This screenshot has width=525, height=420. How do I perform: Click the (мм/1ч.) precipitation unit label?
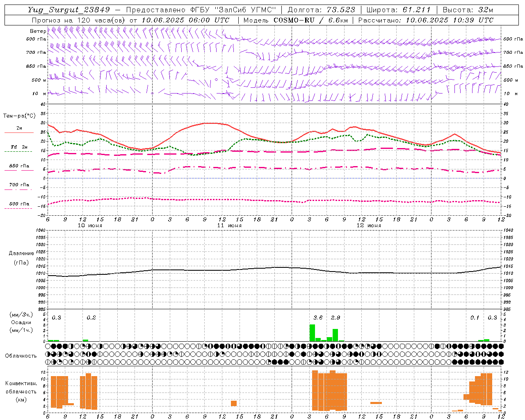point(21,330)
